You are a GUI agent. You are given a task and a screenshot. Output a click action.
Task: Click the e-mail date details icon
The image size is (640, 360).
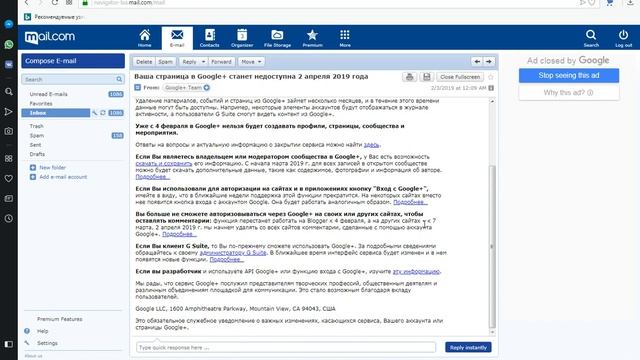coord(491,88)
